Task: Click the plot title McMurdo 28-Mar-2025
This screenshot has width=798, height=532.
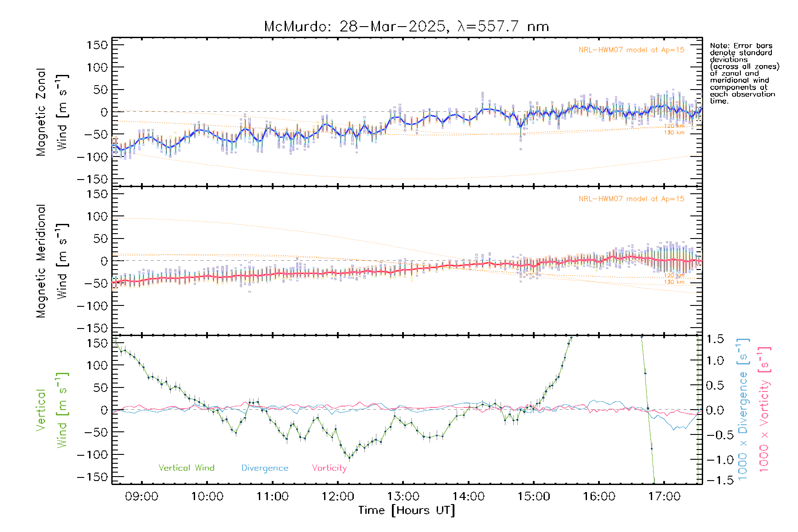Action: pyautogui.click(x=406, y=27)
